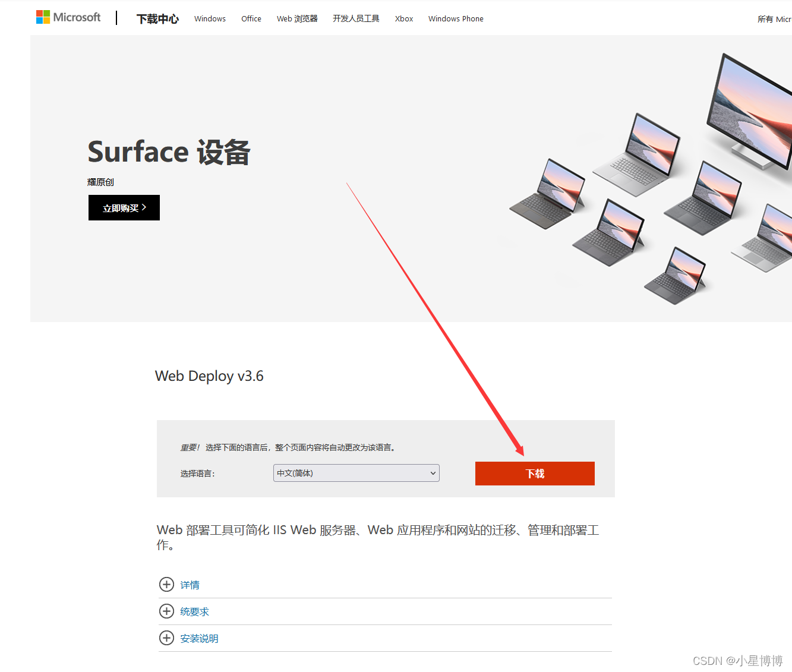The width and height of the screenshot is (792, 672).
Task: Click the 选择语言 label
Action: pos(197,474)
